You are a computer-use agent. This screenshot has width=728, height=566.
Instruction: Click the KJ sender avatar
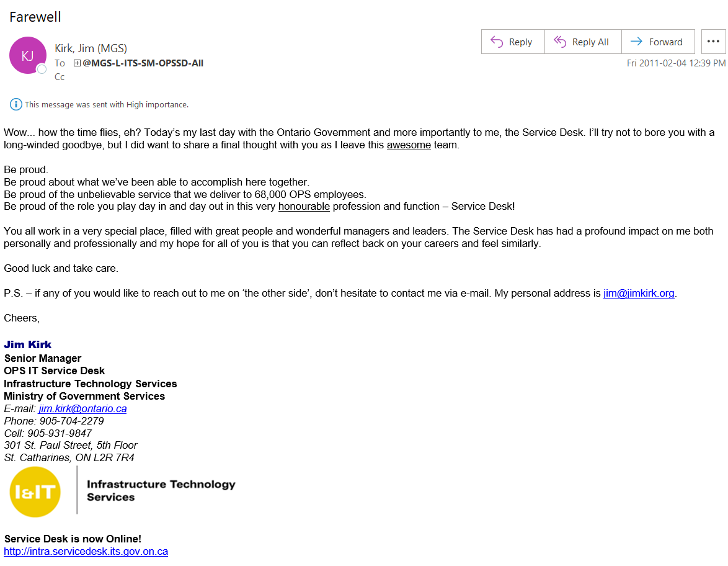[x=27, y=55]
